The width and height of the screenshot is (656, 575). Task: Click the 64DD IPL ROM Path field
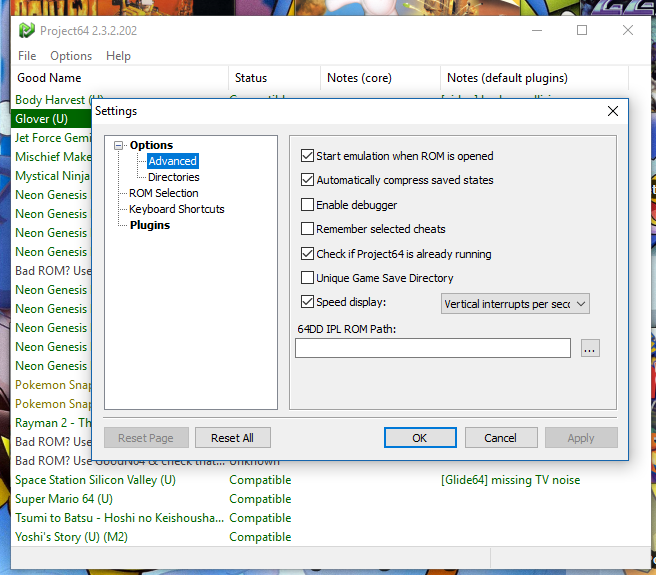pyautogui.click(x=433, y=348)
